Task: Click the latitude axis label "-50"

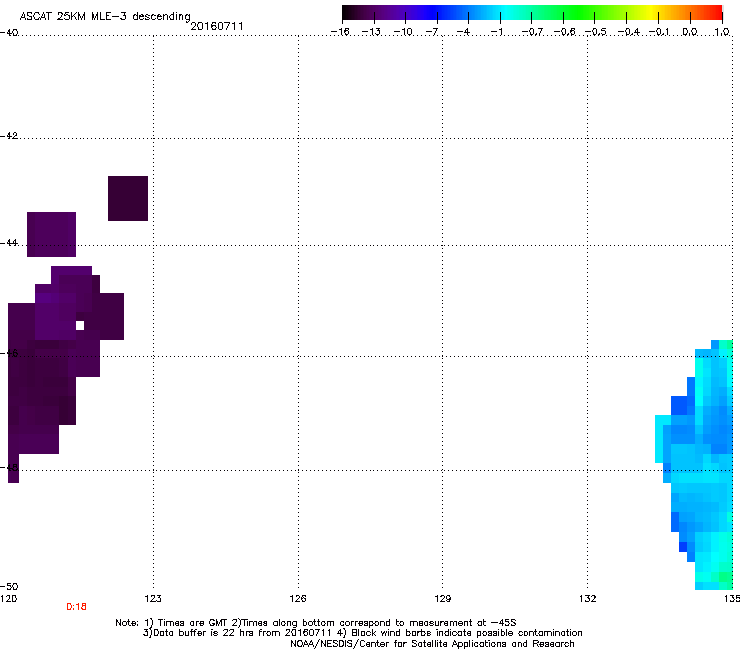Action: (9, 586)
